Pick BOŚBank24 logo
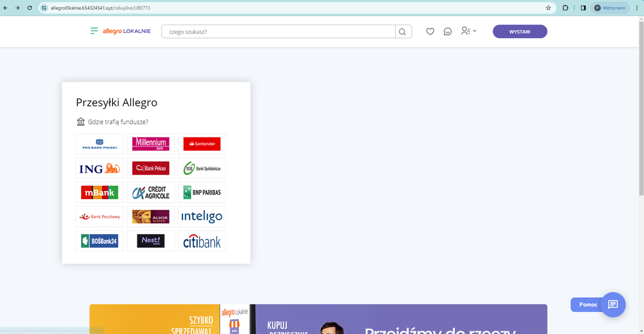The image size is (644, 334). pos(99,241)
